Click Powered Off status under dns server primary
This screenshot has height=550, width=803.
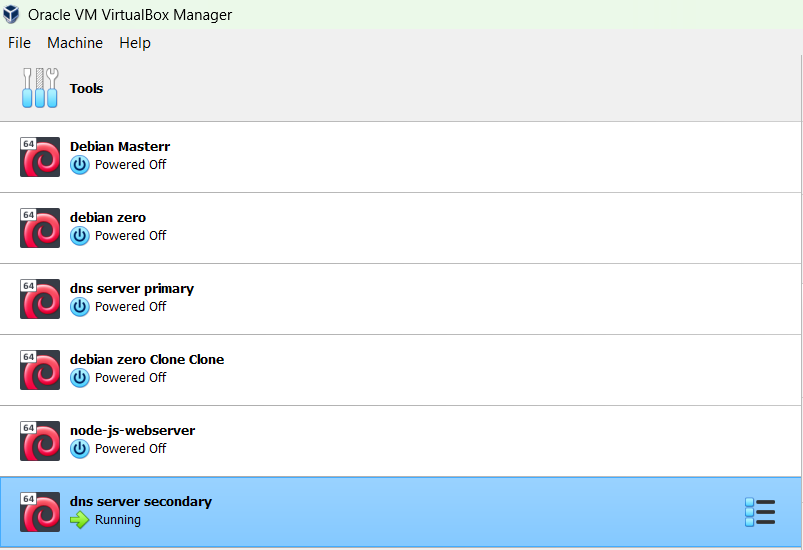(131, 307)
